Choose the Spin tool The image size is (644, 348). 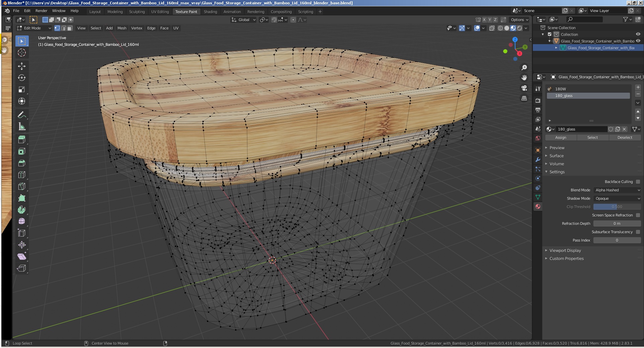click(22, 210)
